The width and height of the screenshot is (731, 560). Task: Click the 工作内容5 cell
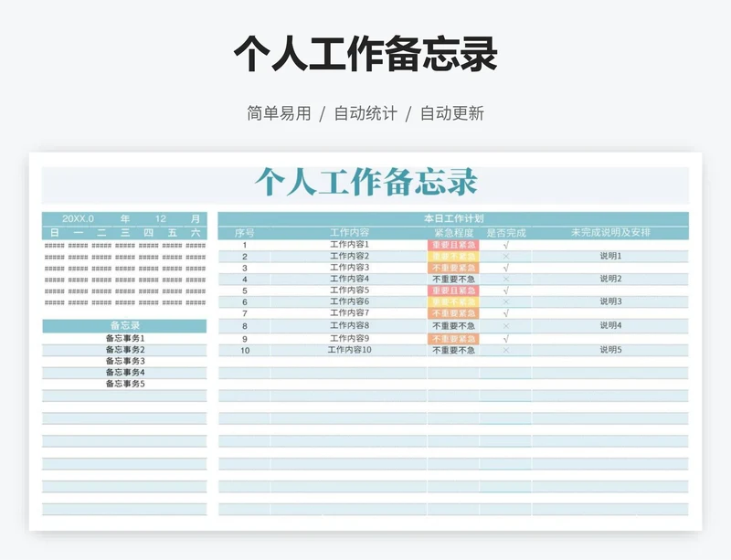click(349, 290)
